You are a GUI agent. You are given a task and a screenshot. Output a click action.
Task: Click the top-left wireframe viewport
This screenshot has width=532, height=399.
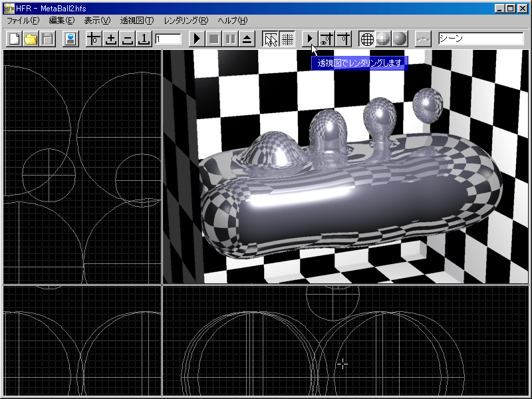pos(82,167)
